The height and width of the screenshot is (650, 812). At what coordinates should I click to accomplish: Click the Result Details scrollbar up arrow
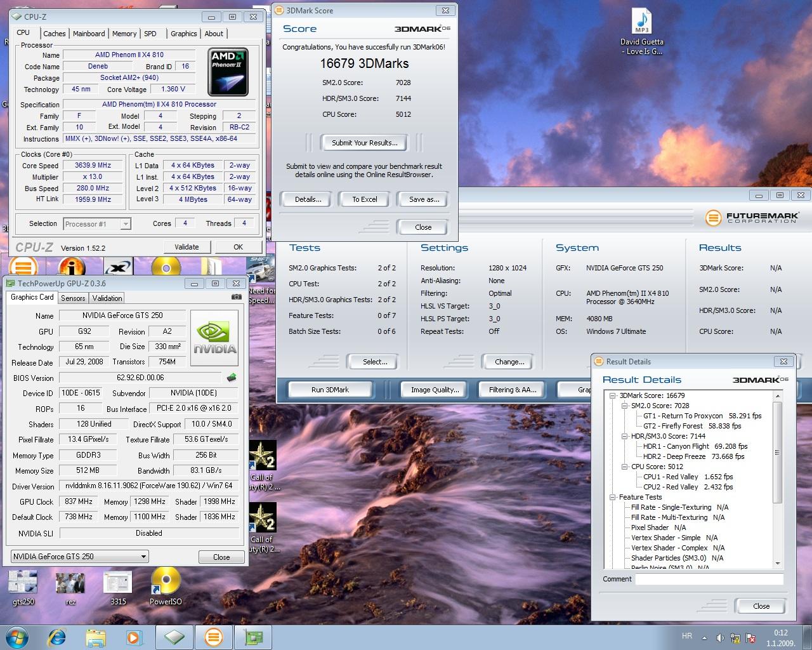[778, 395]
